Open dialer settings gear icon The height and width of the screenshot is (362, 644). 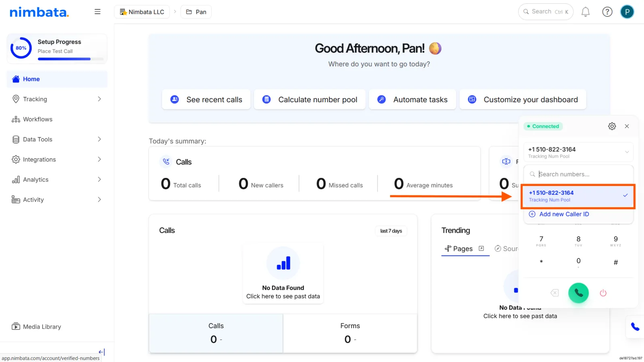[x=612, y=126]
